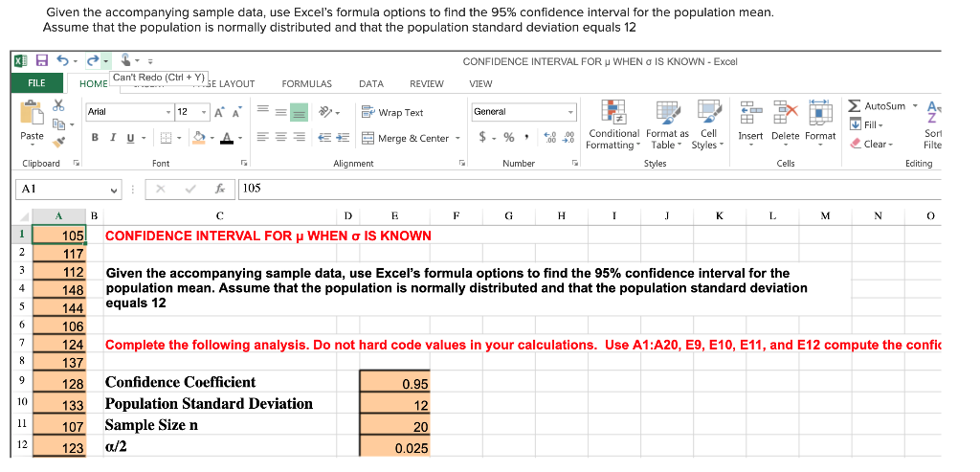Open the Fill dropdown in Editing group

[869, 125]
